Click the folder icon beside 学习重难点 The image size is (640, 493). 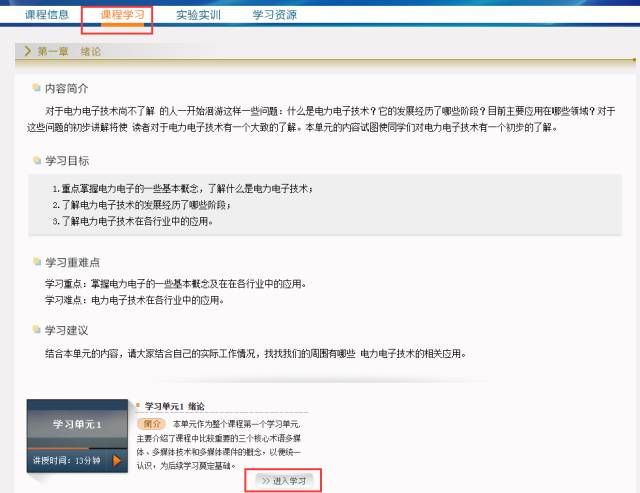(x=37, y=261)
